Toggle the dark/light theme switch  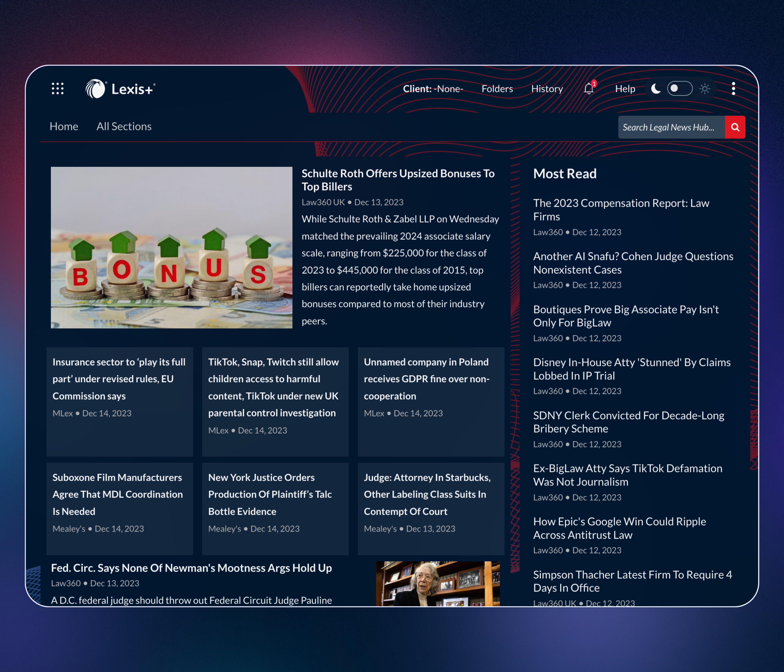[x=680, y=88]
